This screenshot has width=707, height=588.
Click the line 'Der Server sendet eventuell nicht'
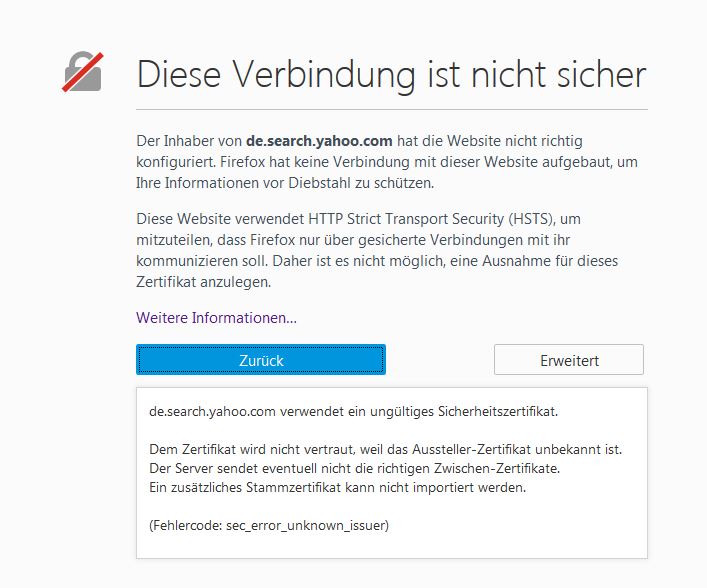pyautogui.click(x=354, y=469)
